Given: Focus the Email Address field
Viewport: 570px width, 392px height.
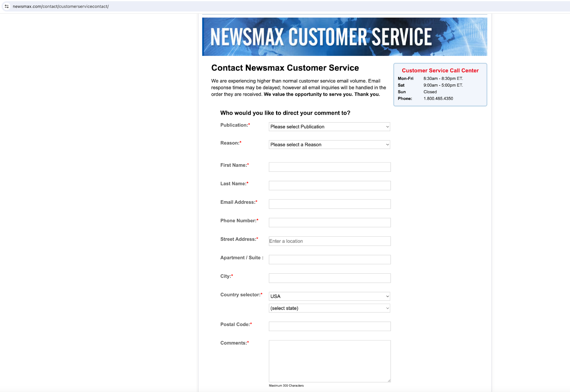Looking at the screenshot, I should pos(330,204).
